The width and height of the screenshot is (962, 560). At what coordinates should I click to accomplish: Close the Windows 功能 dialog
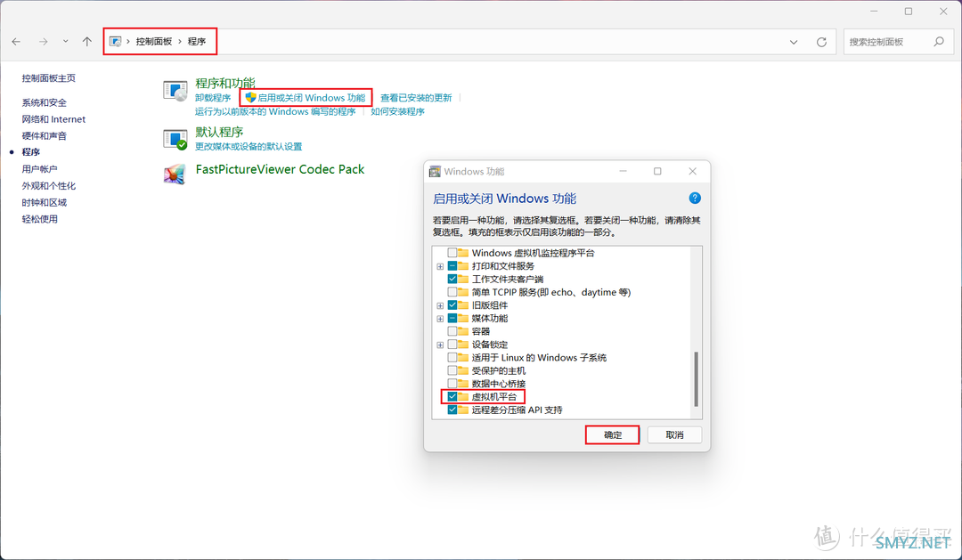(x=693, y=171)
